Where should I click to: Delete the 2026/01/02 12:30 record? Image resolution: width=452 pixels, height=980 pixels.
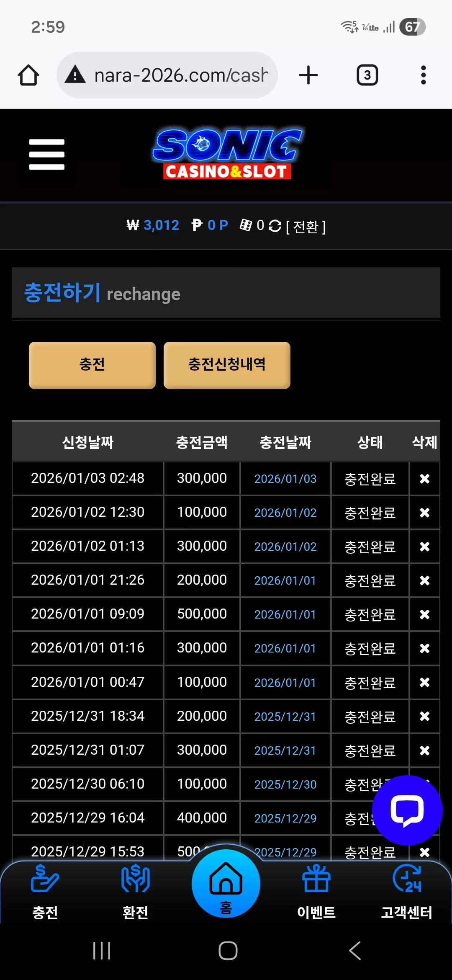pos(424,513)
